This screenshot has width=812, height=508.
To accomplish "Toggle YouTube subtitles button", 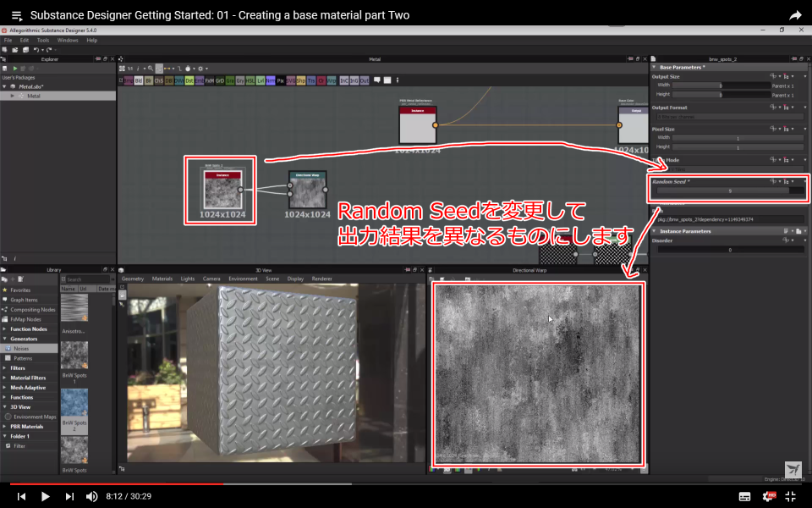I will [744, 496].
